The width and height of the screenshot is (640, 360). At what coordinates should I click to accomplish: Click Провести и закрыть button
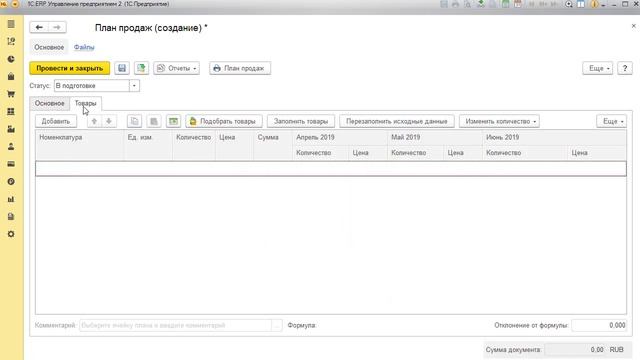(x=70, y=68)
